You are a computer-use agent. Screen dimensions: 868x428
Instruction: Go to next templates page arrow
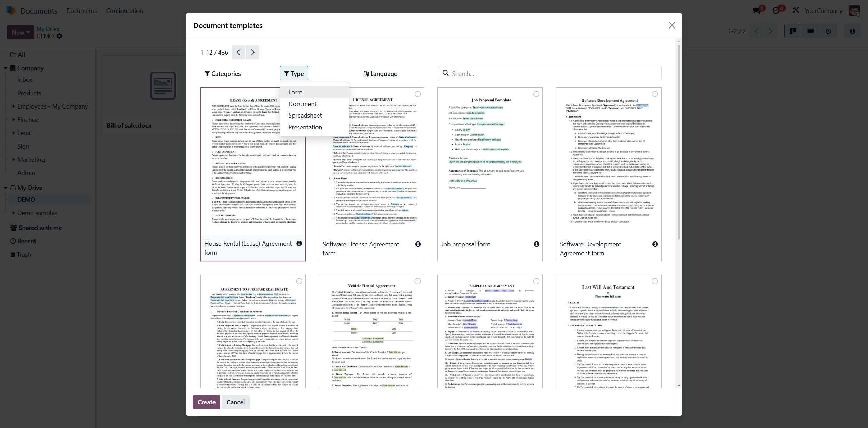(x=252, y=52)
